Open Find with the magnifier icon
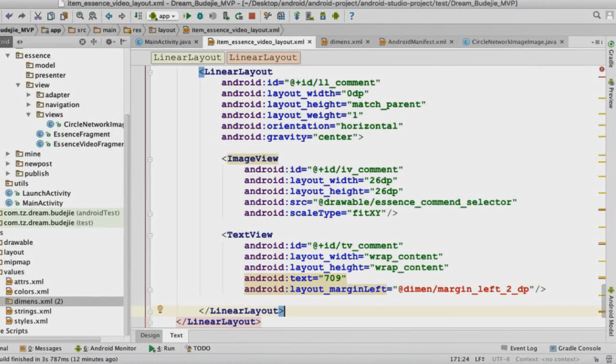 pos(80,16)
